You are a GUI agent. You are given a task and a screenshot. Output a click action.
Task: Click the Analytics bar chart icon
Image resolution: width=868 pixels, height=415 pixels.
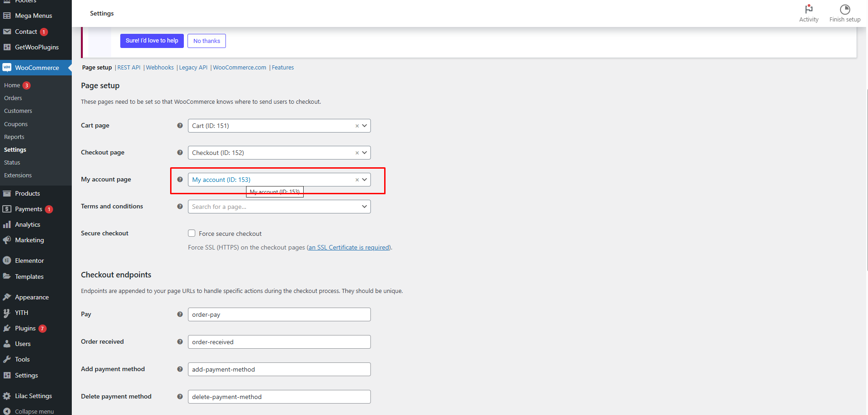[x=7, y=224]
